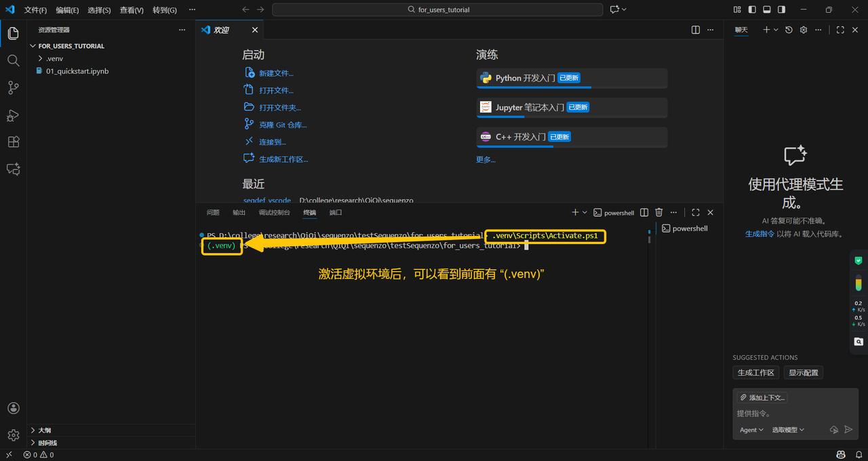Click the 新建文件... link
This screenshot has width=868, height=461.
pos(276,73)
